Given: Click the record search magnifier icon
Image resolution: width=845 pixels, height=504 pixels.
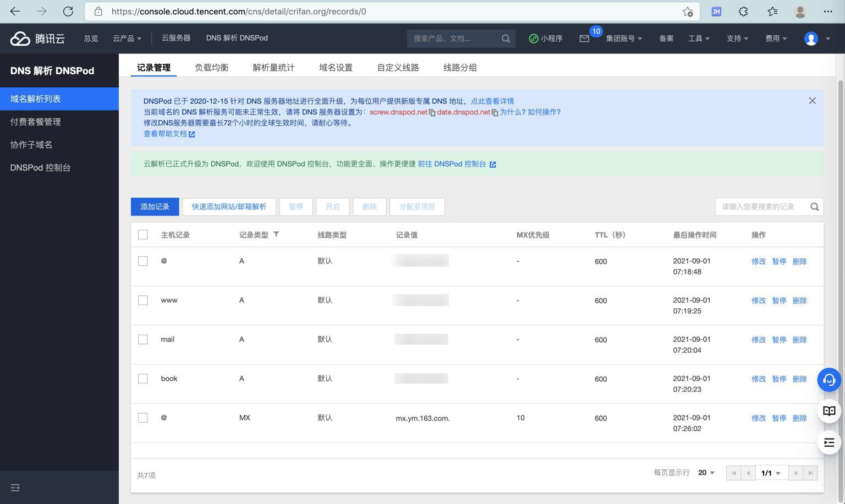Looking at the screenshot, I should (x=815, y=207).
